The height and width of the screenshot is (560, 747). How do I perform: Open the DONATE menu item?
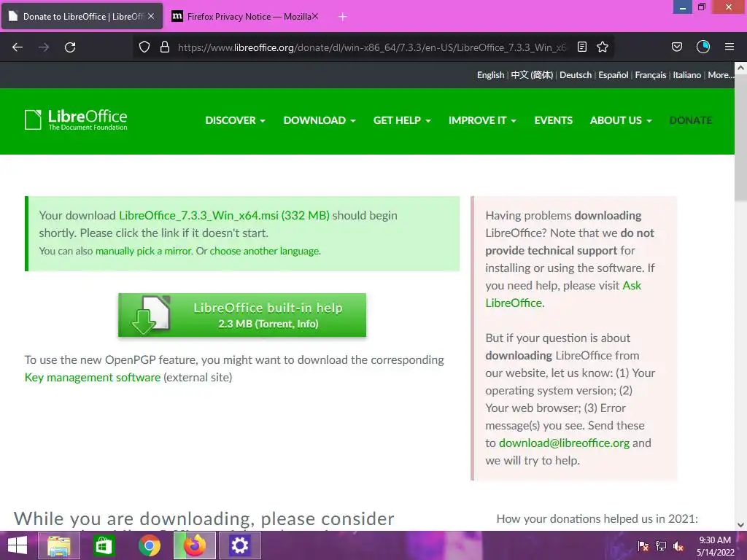pyautogui.click(x=690, y=120)
